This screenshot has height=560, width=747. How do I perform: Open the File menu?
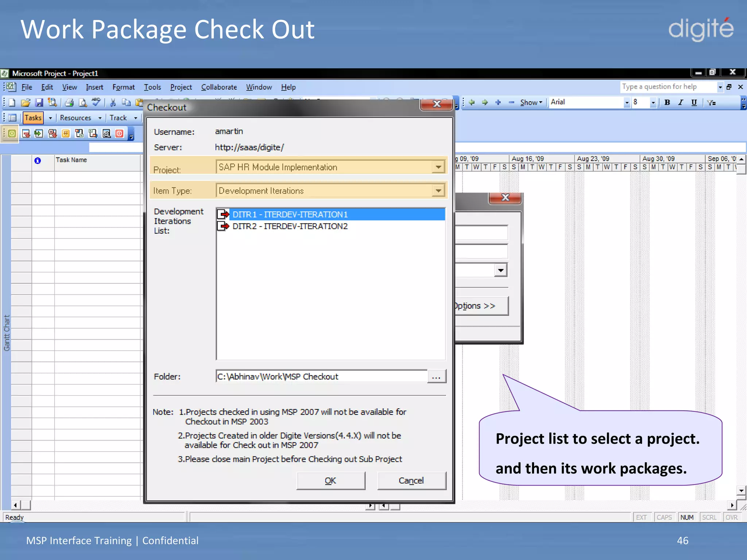click(x=27, y=87)
